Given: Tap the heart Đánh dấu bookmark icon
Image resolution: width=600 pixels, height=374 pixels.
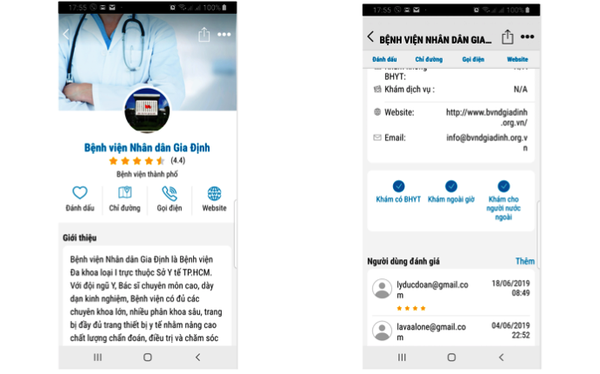Looking at the screenshot, I should point(80,193).
